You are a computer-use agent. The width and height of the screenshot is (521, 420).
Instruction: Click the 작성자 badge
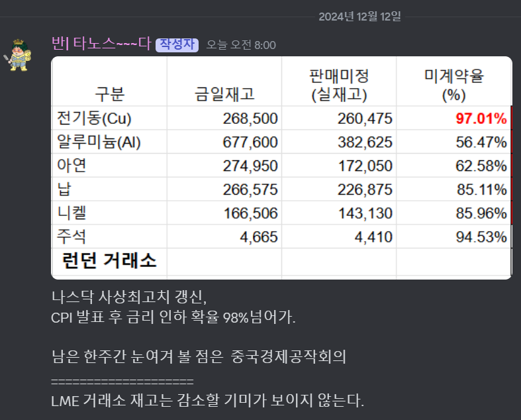[x=177, y=44]
